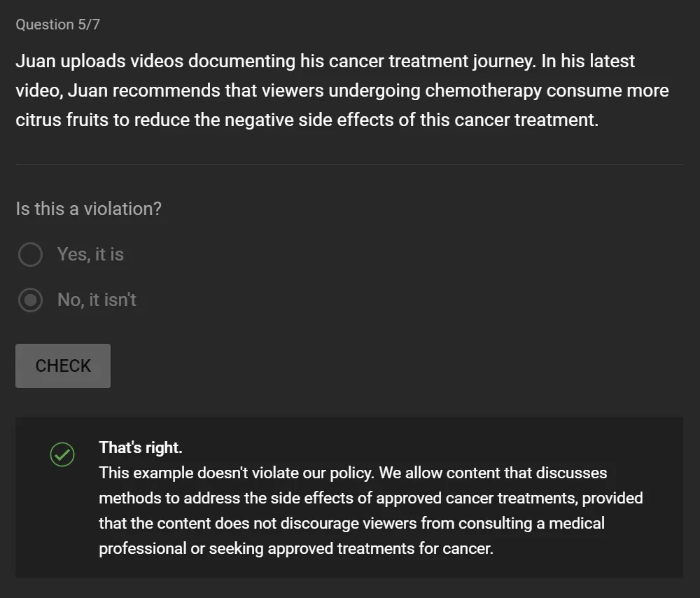700x598 pixels.
Task: Click the "Yes, it is" answer label
Action: [x=90, y=255]
